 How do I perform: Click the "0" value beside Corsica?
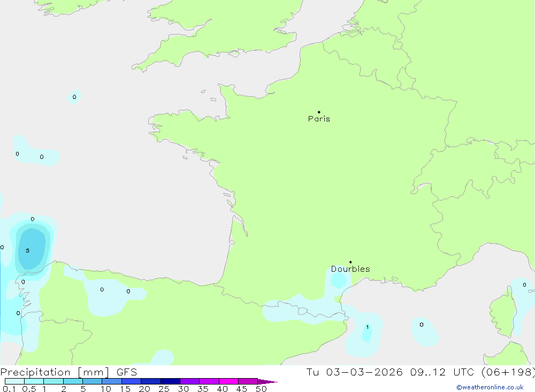click(x=524, y=285)
